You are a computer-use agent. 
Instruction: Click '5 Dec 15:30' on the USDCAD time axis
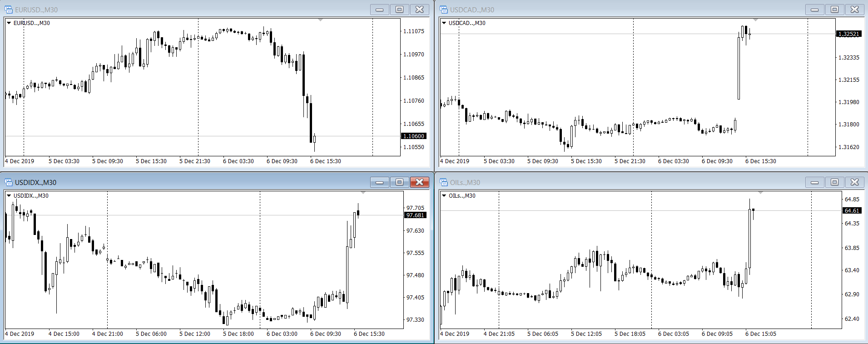click(x=586, y=161)
